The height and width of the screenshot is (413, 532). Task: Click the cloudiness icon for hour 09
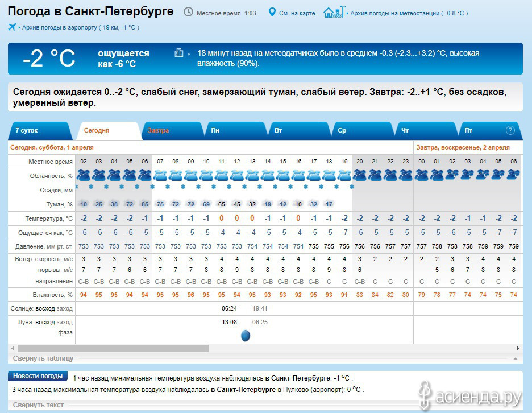click(191, 175)
